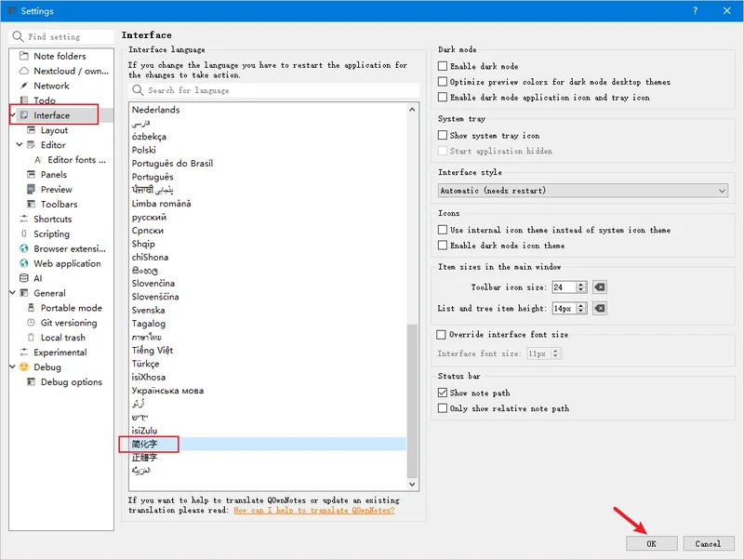Click the Find setting search field
Viewport: 744px width, 560px height.
point(61,36)
